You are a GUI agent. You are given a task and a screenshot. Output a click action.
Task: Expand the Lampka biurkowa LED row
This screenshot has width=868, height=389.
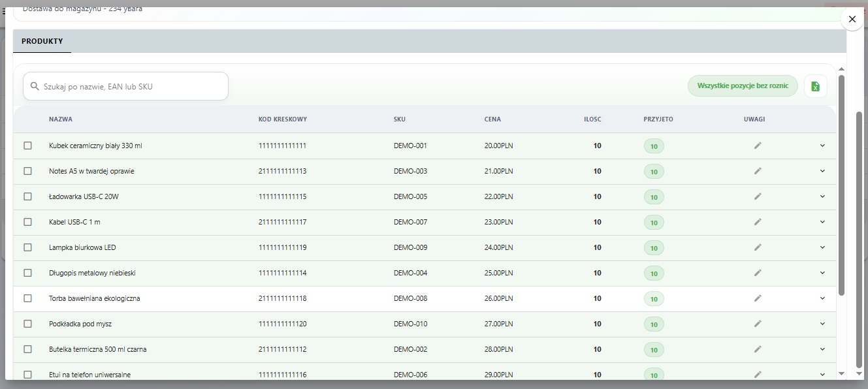pos(822,247)
